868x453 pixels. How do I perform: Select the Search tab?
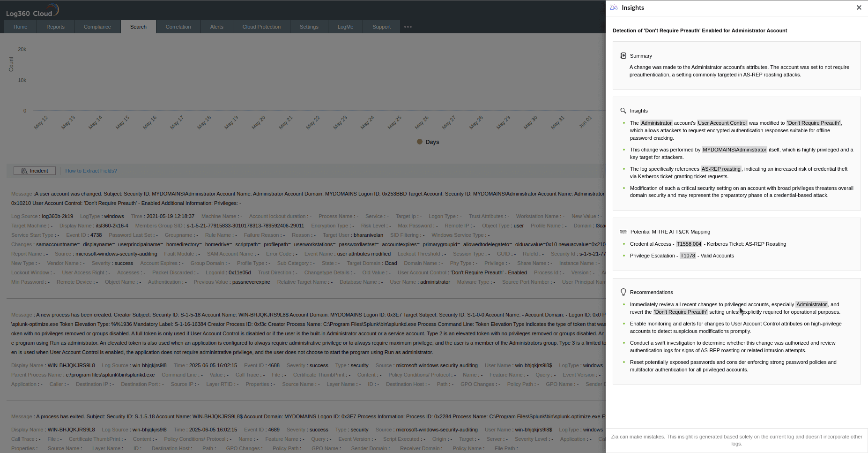pos(138,27)
